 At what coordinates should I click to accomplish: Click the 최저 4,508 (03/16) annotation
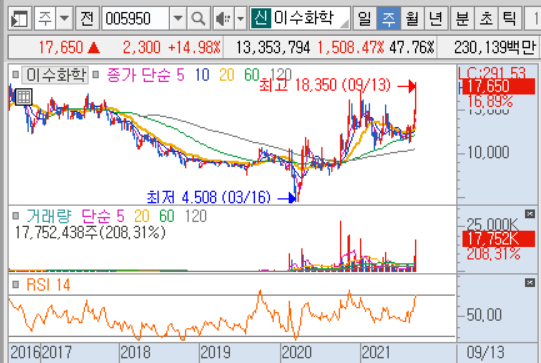click(x=208, y=197)
